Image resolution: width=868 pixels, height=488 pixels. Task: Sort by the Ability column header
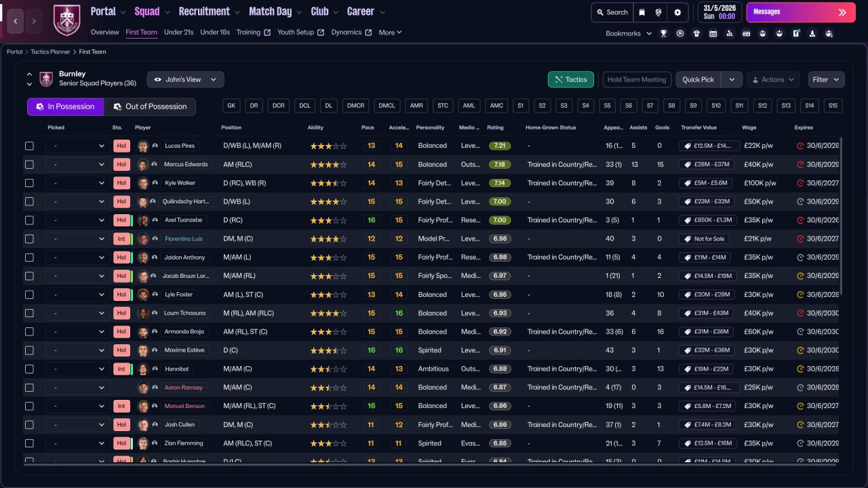pyautogui.click(x=315, y=127)
